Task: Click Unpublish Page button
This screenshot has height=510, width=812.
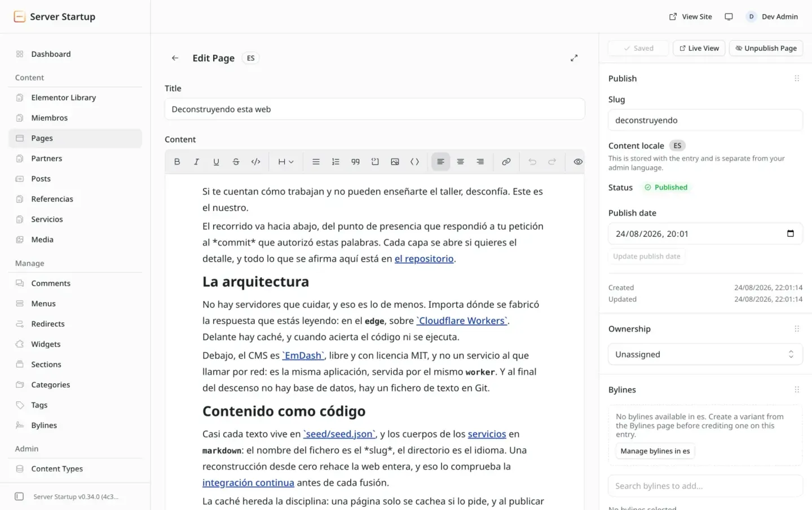Action: pos(766,48)
